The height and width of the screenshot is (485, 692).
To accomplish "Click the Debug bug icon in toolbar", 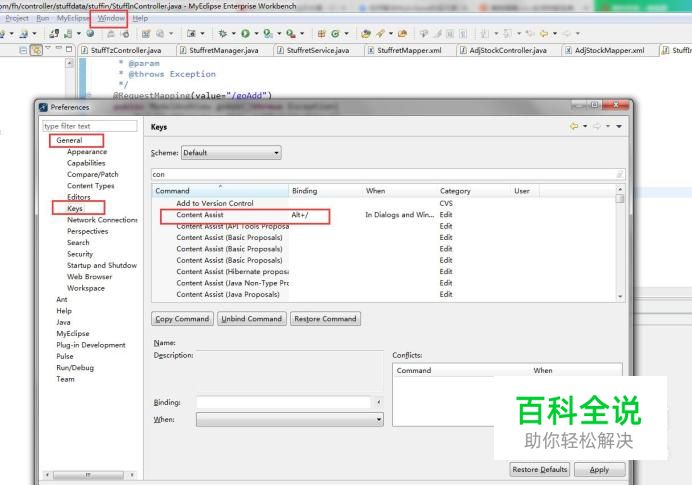I will point(223,34).
